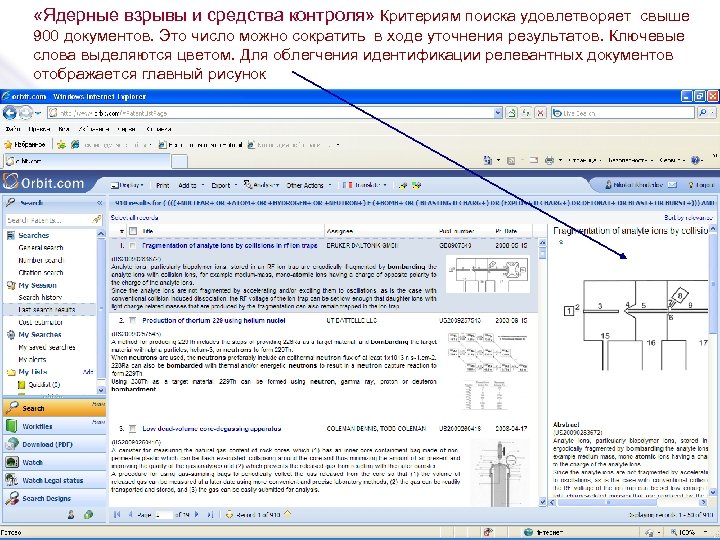Open Low dead-volume core-degassing apparatus link
The image size is (720, 540).
(212, 428)
